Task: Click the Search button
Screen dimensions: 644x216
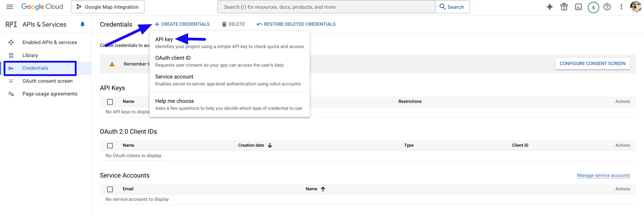Action: (x=452, y=7)
